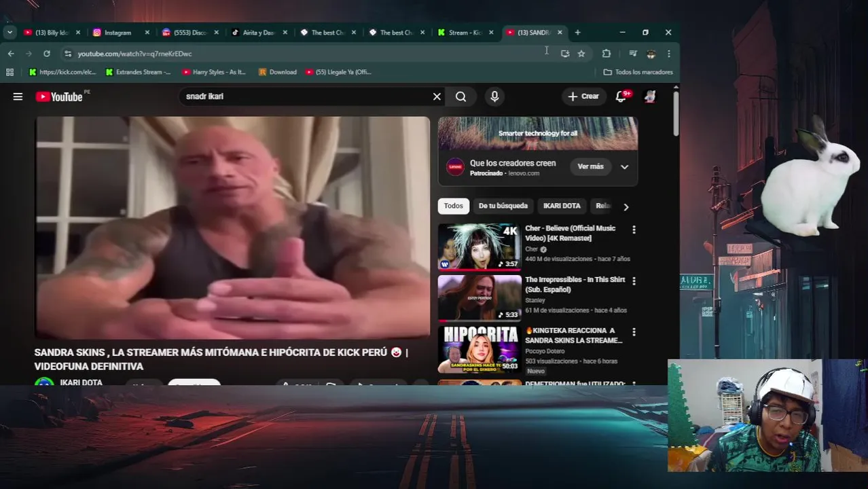The width and height of the screenshot is (868, 489).
Task: Clear the search text with X
Action: coord(437,96)
